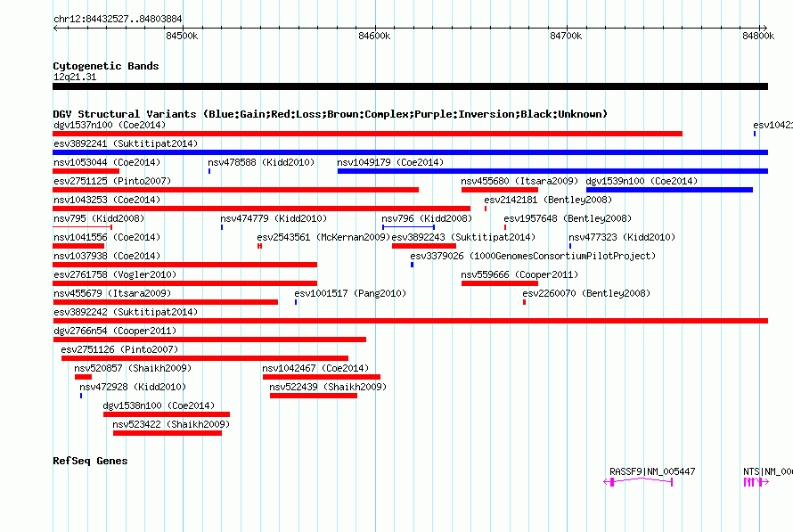Image resolution: width=793 pixels, height=532 pixels.
Task: Select the esv3892243 (Suktitipat2014) variant
Action: pos(463,237)
